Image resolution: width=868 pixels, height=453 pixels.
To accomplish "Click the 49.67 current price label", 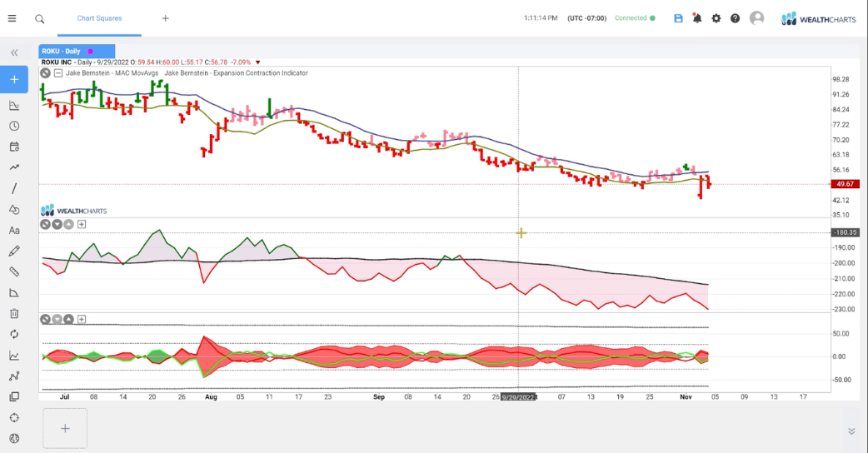I will coord(846,184).
